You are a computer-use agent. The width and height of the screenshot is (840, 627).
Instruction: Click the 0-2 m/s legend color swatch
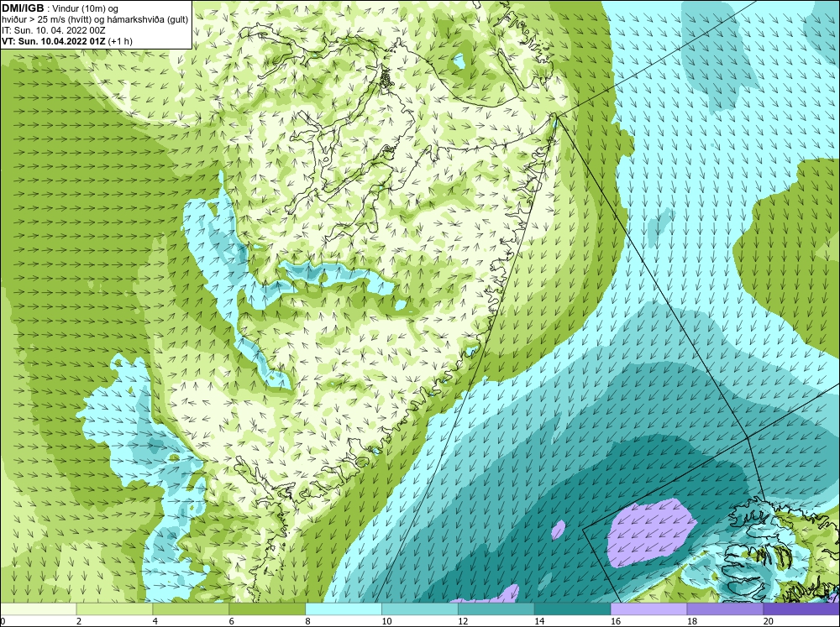38,609
